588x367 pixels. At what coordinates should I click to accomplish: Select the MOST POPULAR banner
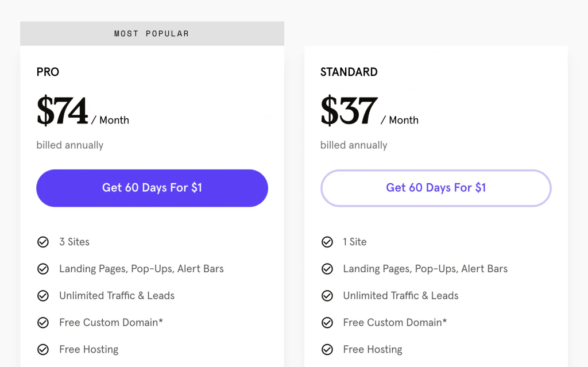click(x=152, y=33)
